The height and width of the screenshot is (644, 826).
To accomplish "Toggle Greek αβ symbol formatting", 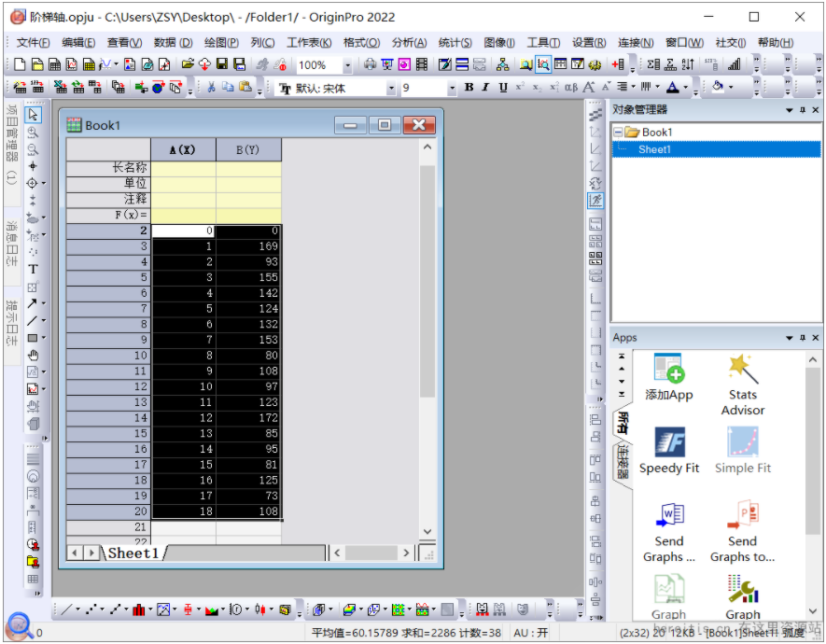I will pyautogui.click(x=571, y=87).
